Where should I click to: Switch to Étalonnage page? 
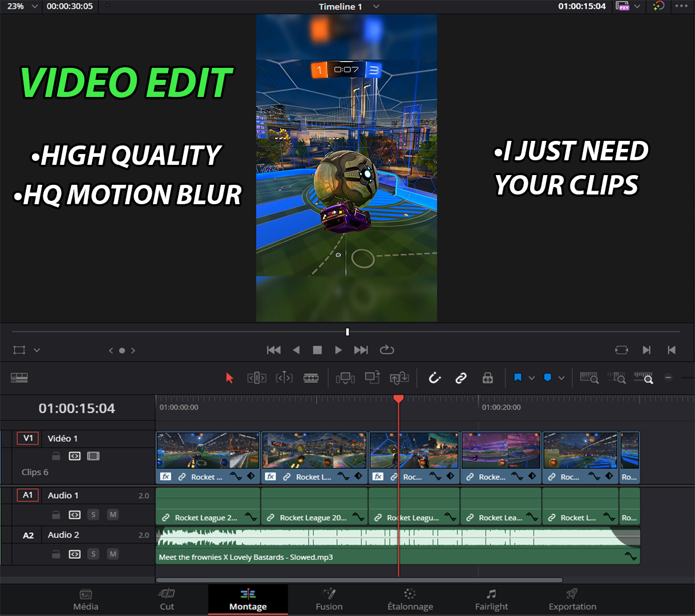(x=410, y=600)
